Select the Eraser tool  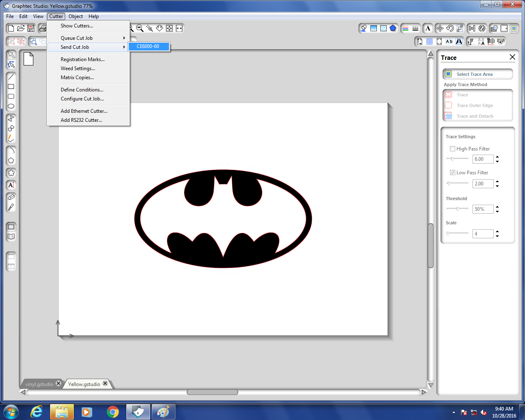click(11, 197)
